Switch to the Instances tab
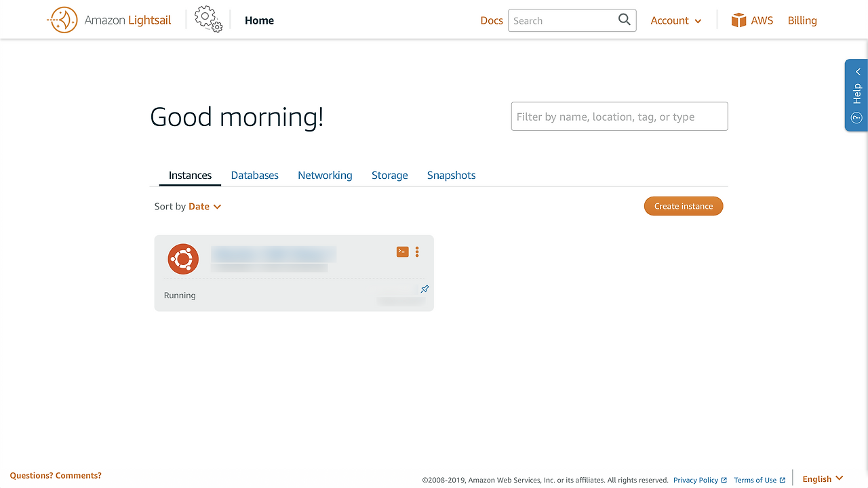The width and height of the screenshot is (868, 488). click(190, 175)
